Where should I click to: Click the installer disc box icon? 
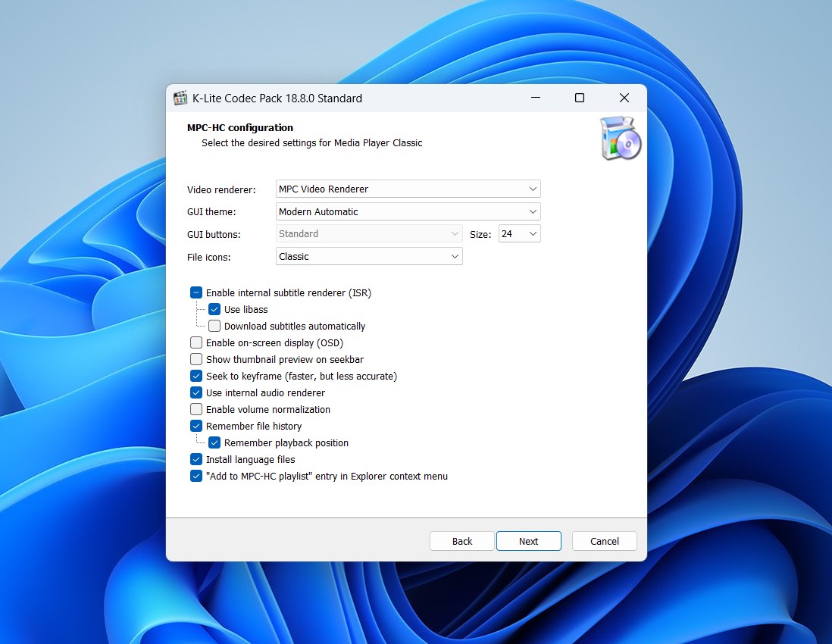coord(621,139)
